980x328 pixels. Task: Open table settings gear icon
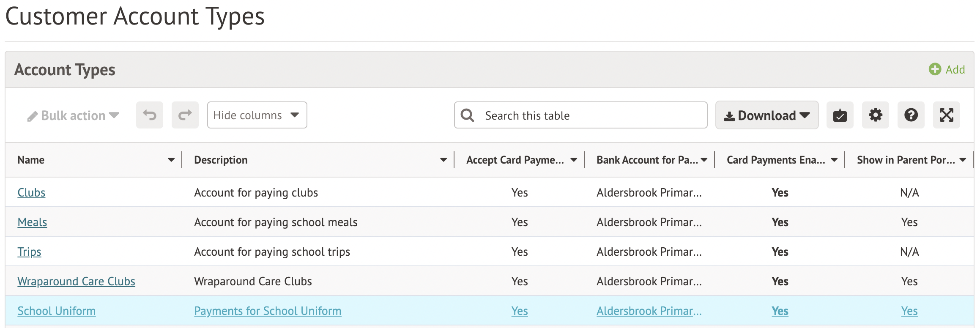pyautogui.click(x=875, y=115)
